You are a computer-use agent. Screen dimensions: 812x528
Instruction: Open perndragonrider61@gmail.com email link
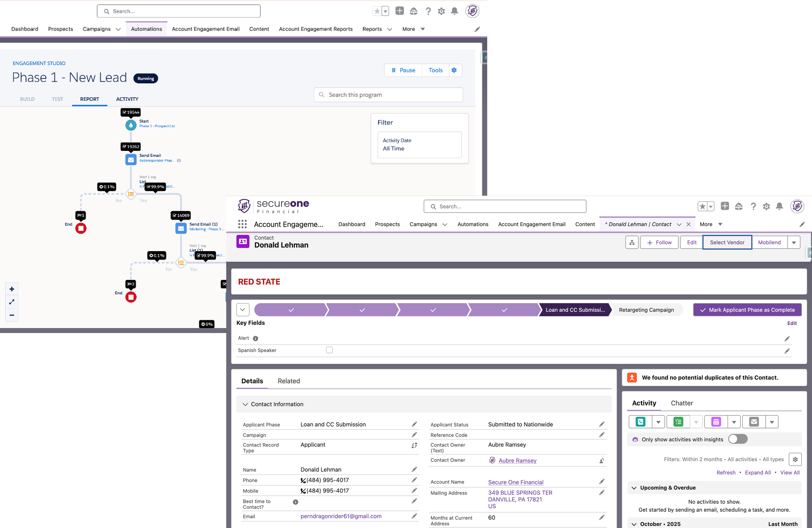(x=341, y=516)
